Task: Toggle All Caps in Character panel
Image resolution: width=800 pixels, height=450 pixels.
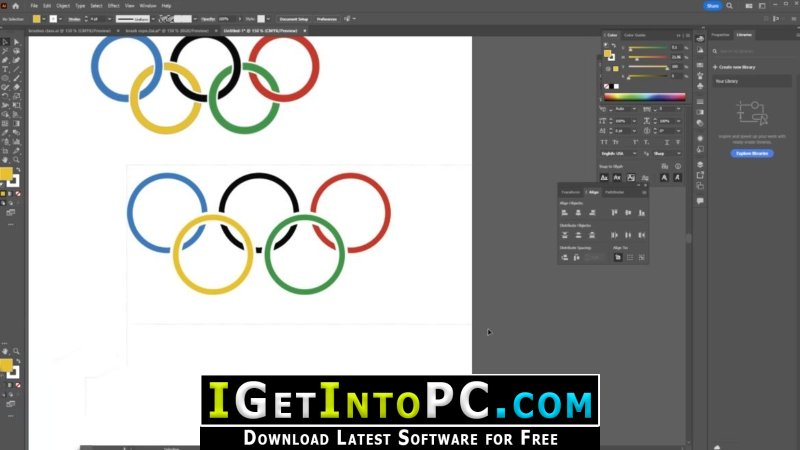Action: click(x=604, y=142)
